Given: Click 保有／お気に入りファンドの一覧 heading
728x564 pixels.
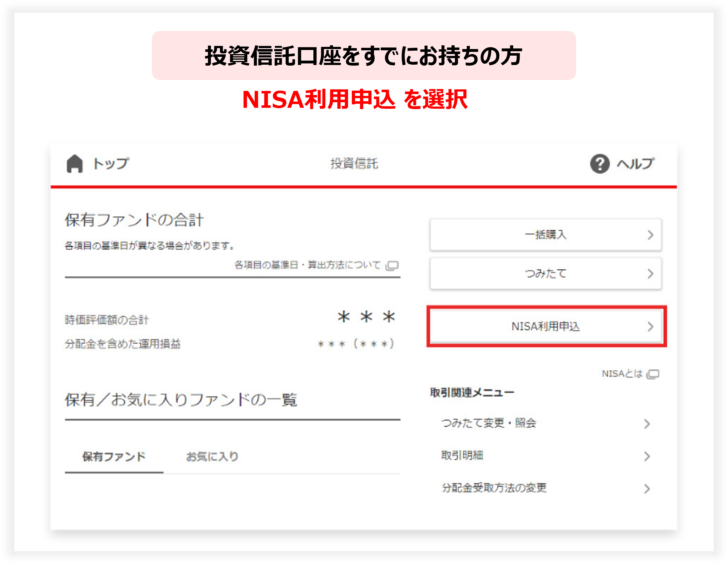Looking at the screenshot, I should [181, 400].
